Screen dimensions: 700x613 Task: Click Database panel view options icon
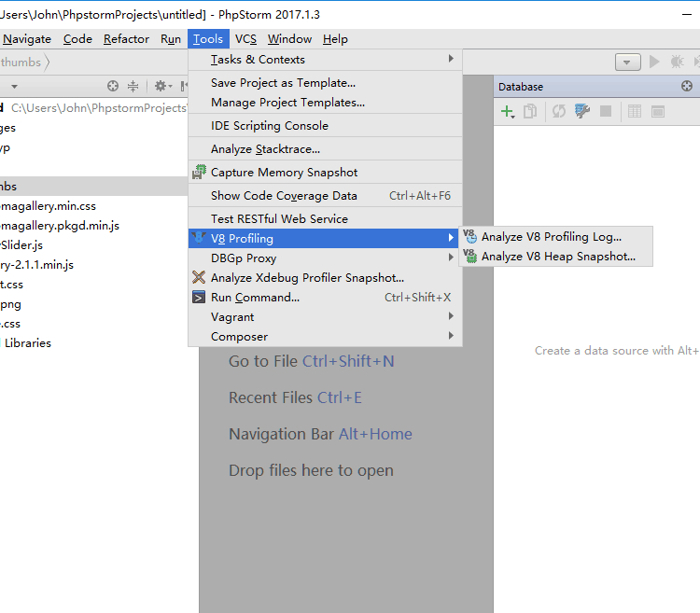pos(687,86)
